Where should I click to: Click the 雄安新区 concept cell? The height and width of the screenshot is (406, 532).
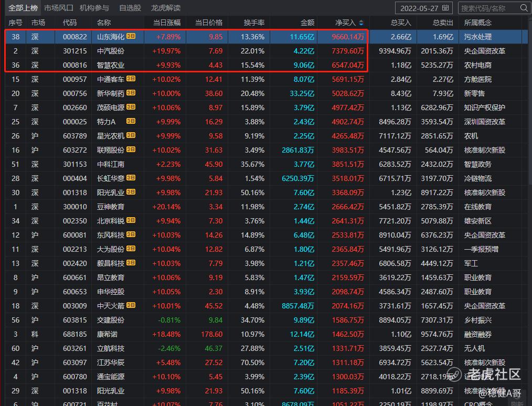[x=478, y=221]
